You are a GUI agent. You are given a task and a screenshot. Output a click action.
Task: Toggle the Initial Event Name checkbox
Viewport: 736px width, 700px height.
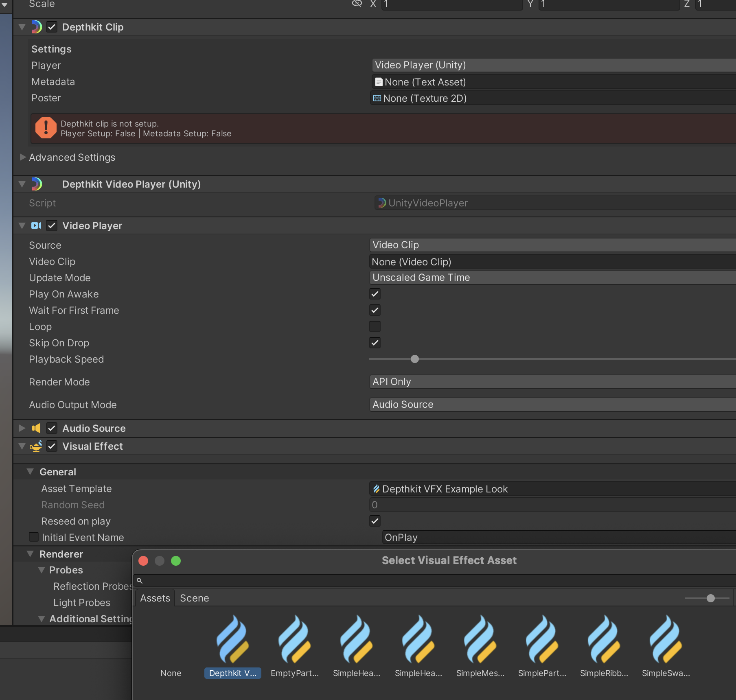pyautogui.click(x=34, y=537)
